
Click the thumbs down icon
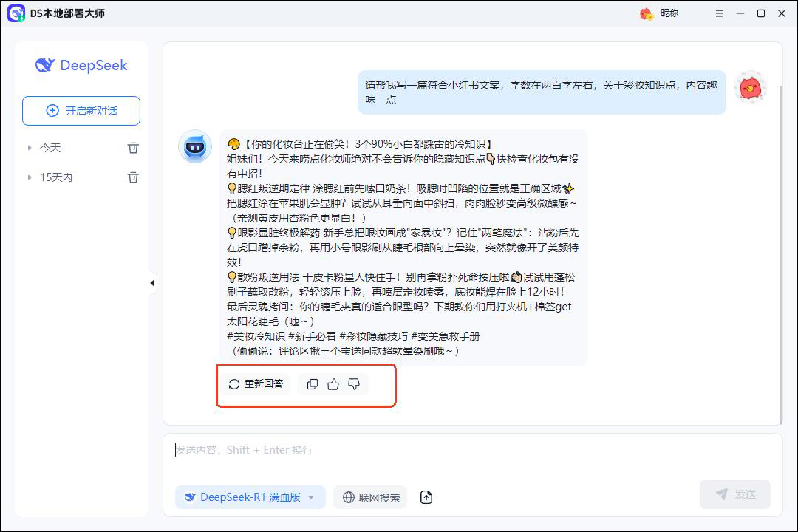[354, 384]
